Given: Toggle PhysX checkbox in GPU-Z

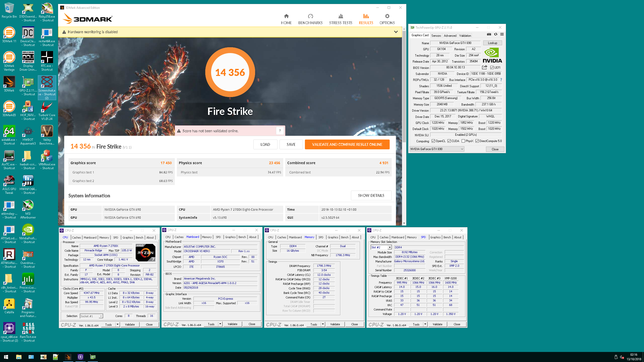Looking at the screenshot, I should (x=463, y=141).
